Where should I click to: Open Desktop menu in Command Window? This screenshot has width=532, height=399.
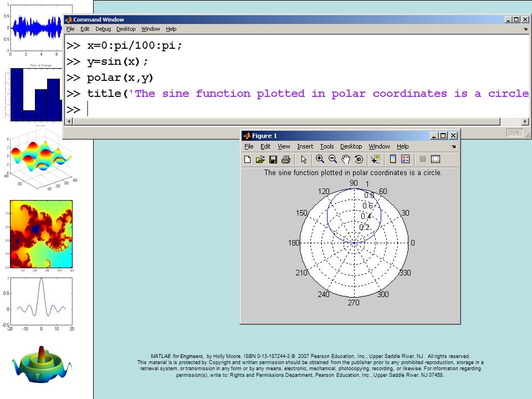pyautogui.click(x=126, y=29)
